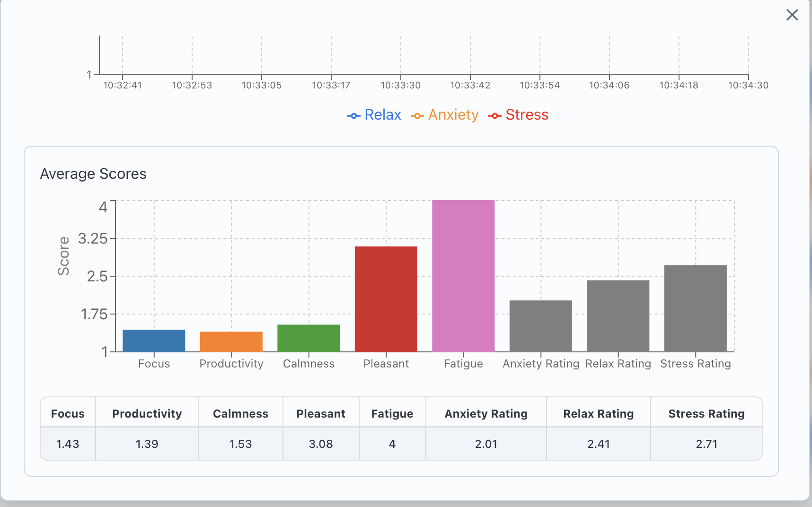Click the Stress Rating table column header
Screen dimensions: 812x507
[706, 413]
